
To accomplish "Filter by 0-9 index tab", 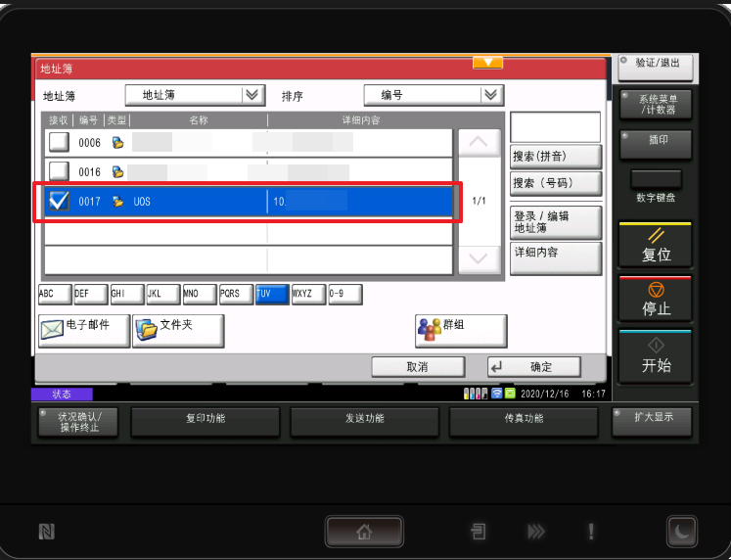I will tap(345, 294).
